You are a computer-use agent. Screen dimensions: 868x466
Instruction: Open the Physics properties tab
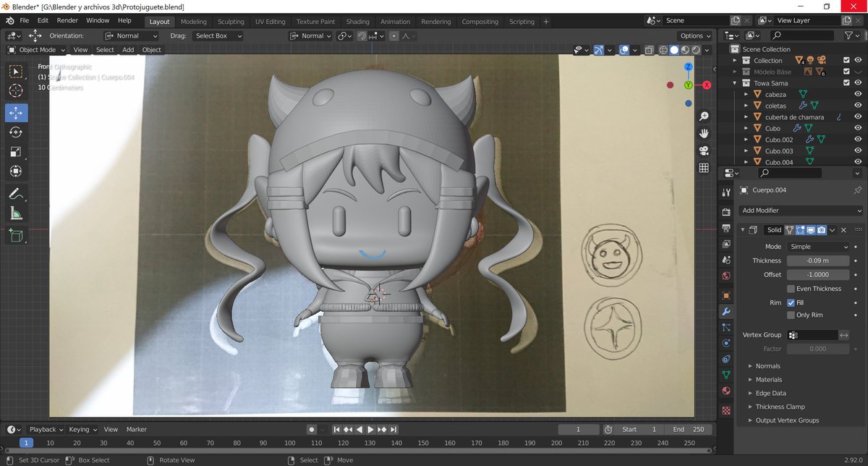click(x=726, y=343)
